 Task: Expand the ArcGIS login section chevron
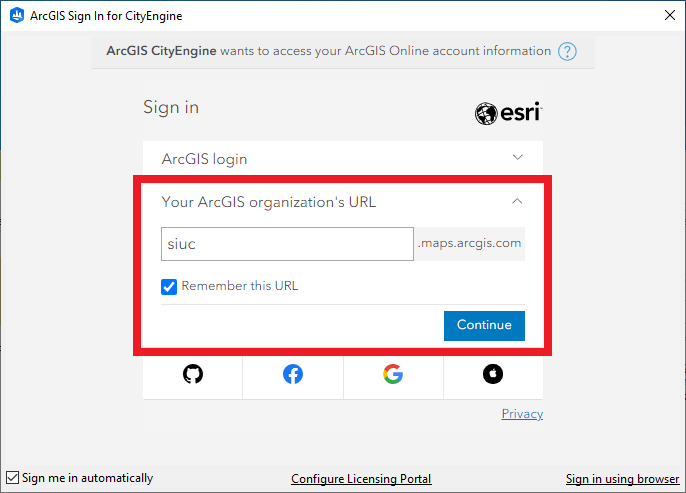tap(517, 158)
